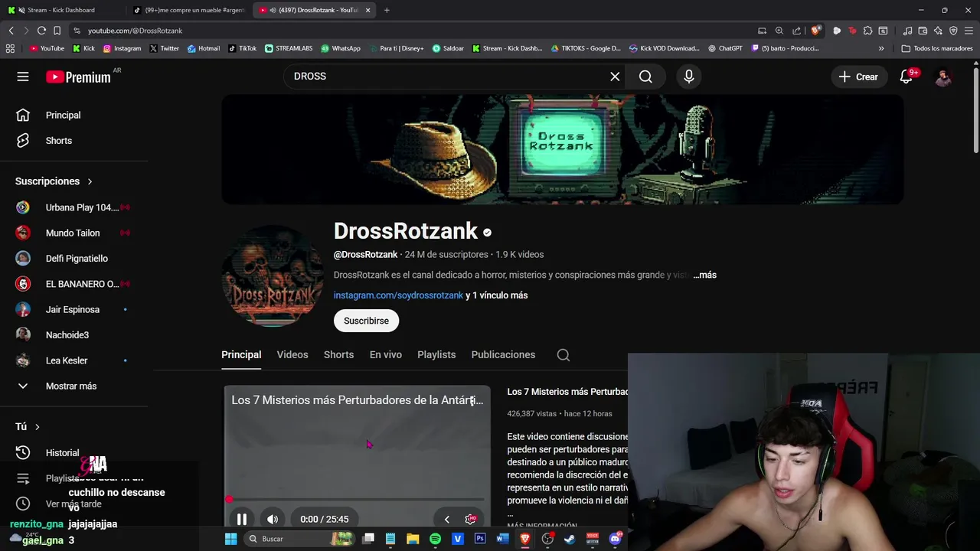Show more bookmarks chevron
Image resolution: width=980 pixels, height=551 pixels.
point(881,48)
